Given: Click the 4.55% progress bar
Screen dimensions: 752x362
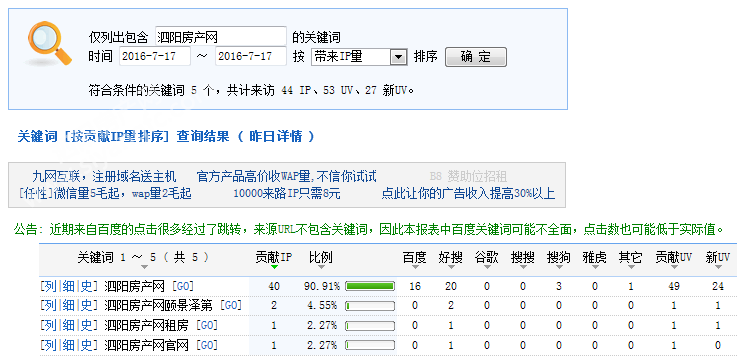Looking at the screenshot, I should [370, 306].
